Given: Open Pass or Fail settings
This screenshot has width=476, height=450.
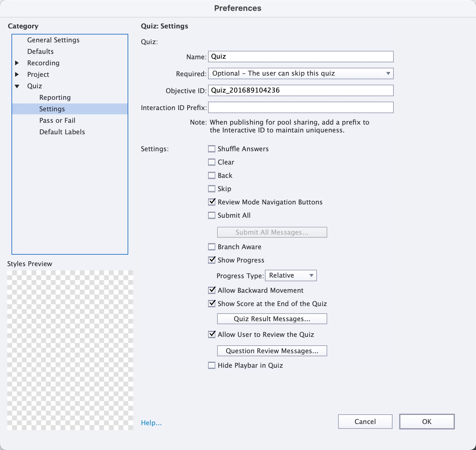Looking at the screenshot, I should tap(57, 120).
